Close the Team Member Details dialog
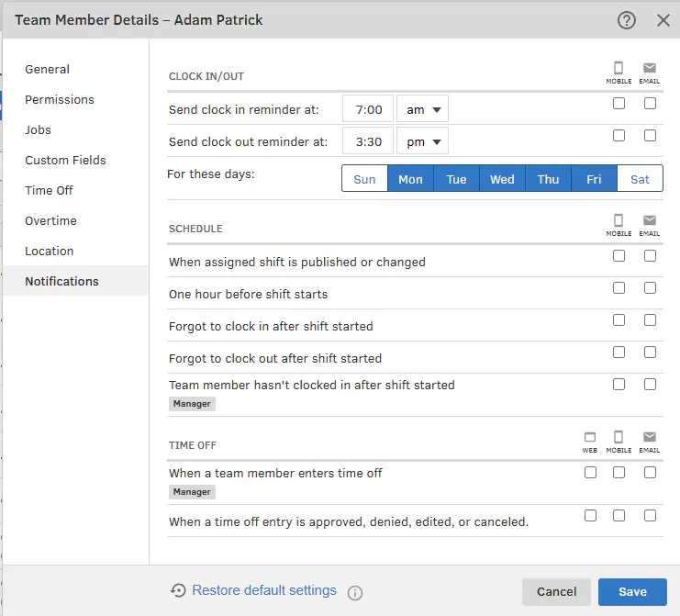 click(663, 20)
